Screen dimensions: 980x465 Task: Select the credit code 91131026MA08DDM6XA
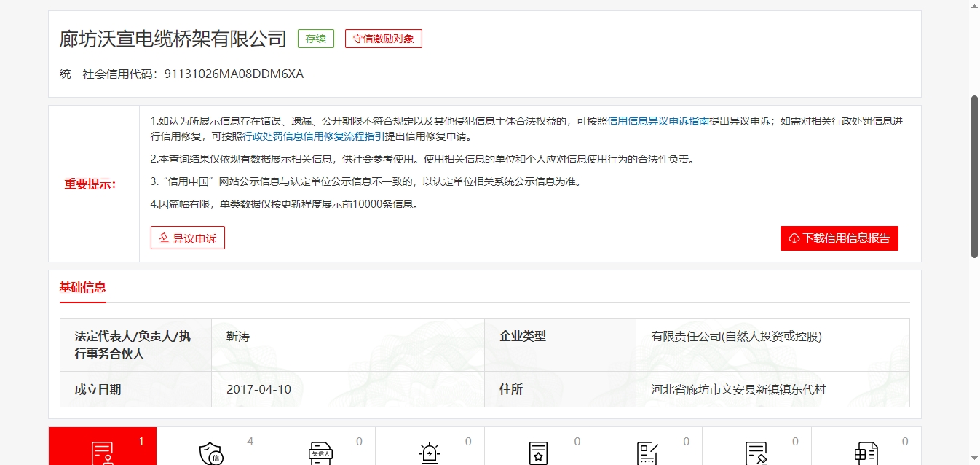point(234,74)
